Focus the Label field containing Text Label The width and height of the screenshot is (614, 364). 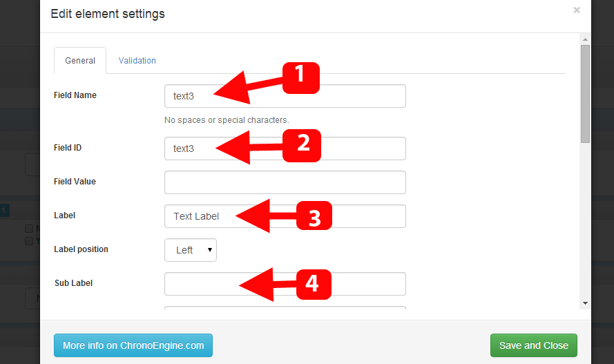coord(285,216)
